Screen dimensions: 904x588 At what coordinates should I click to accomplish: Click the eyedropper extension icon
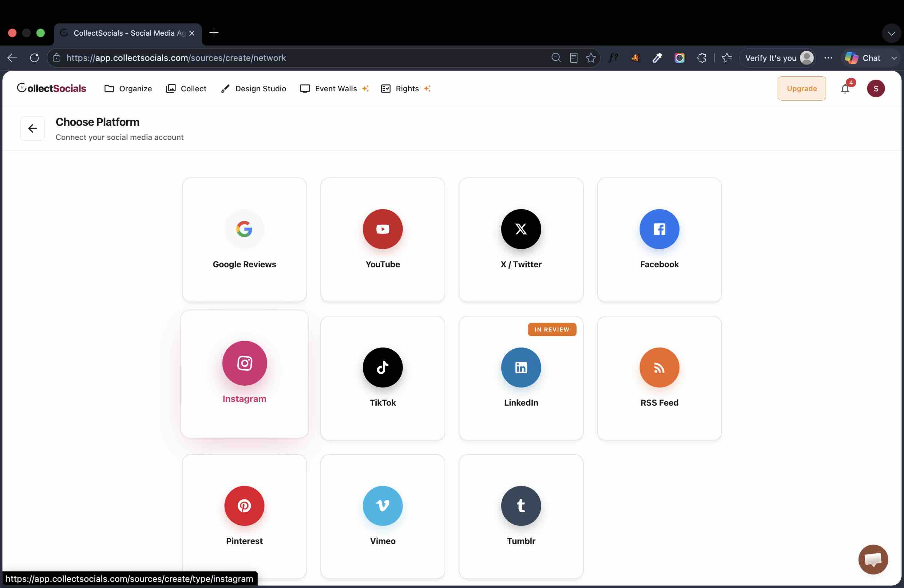click(x=657, y=58)
